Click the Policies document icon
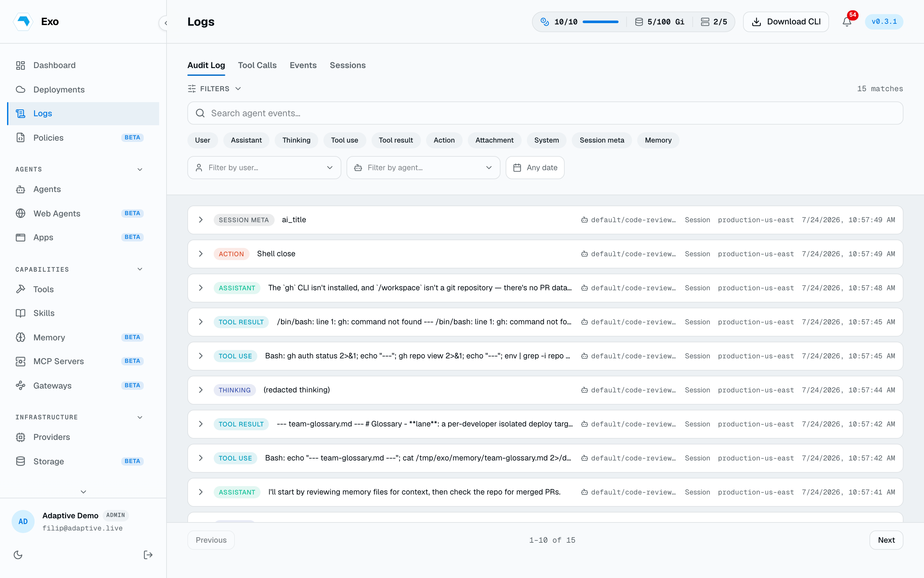This screenshot has width=924, height=578. click(x=21, y=138)
